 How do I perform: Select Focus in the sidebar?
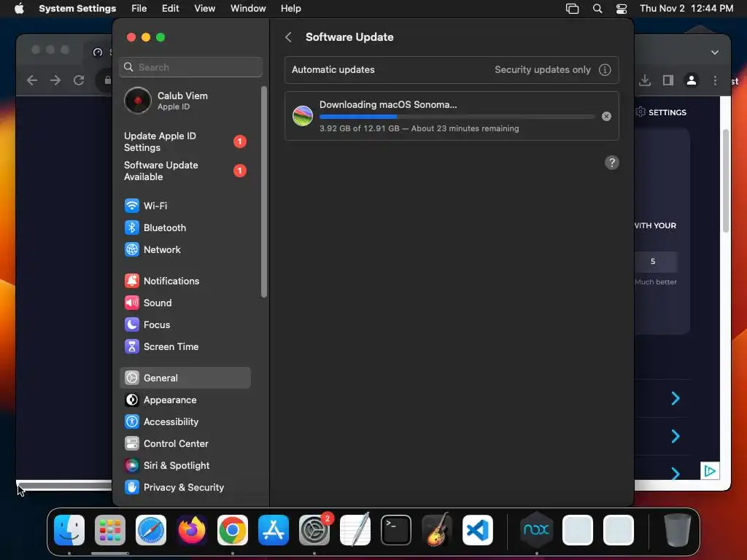185,324
